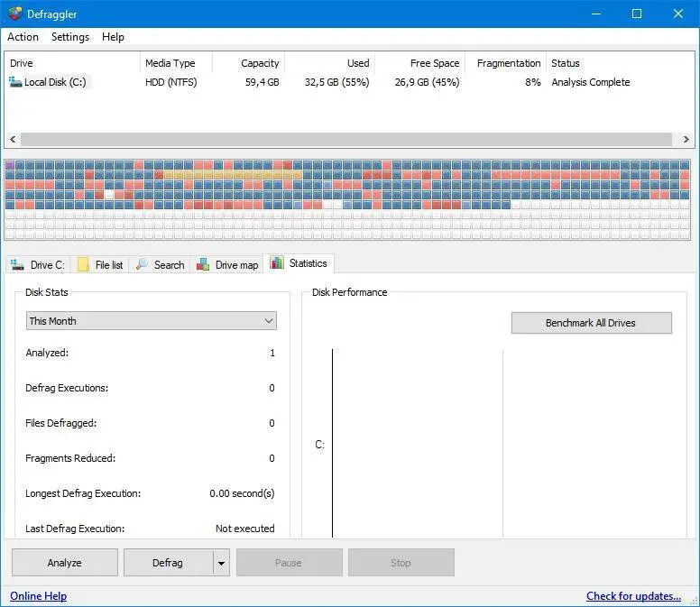700x607 pixels.
Task: Click the HDD (NTFS) media type cell
Action: (x=171, y=82)
